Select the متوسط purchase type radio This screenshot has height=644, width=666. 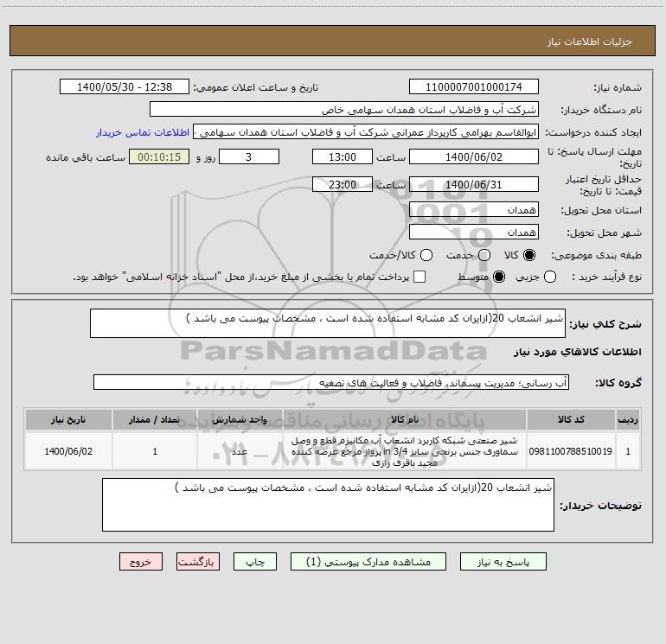click(499, 277)
